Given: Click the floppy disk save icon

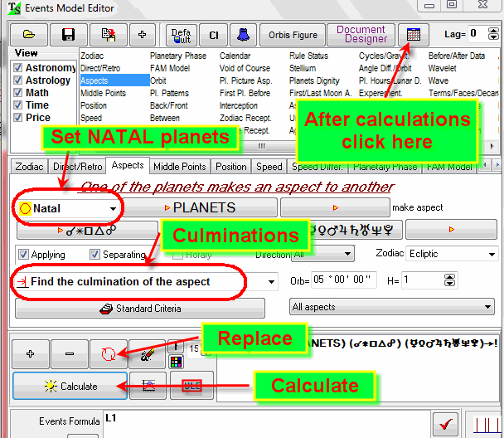Looking at the screenshot, I should 69,34.
